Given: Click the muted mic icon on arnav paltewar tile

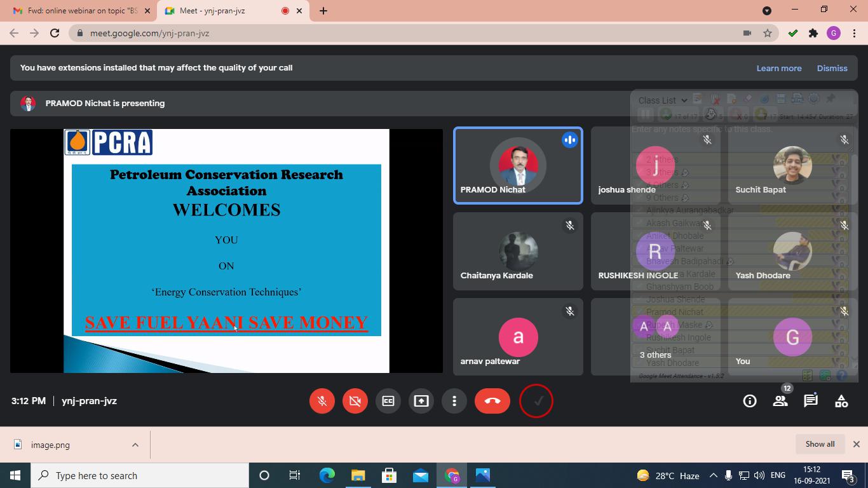Looking at the screenshot, I should tap(570, 311).
